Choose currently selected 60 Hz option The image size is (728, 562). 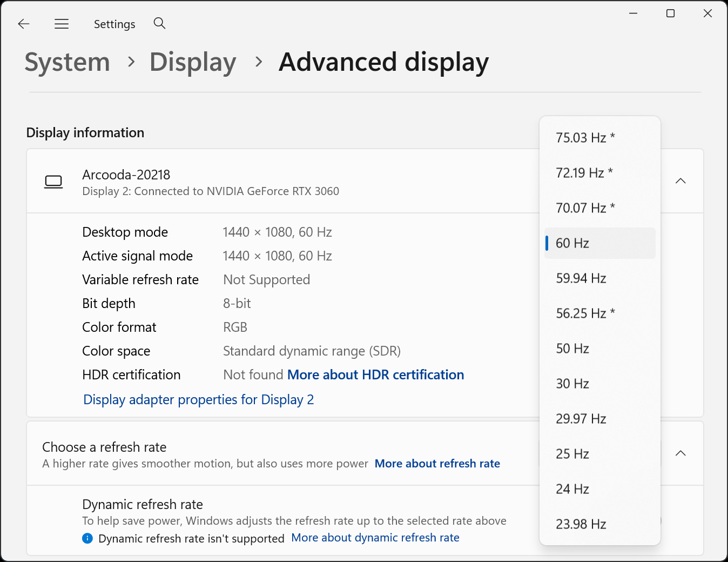click(x=599, y=243)
